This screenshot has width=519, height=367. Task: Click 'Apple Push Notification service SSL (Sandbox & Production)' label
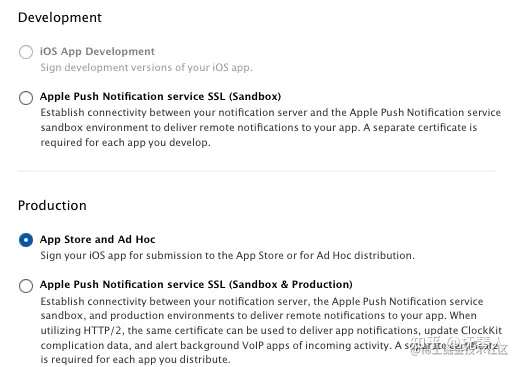click(x=196, y=284)
